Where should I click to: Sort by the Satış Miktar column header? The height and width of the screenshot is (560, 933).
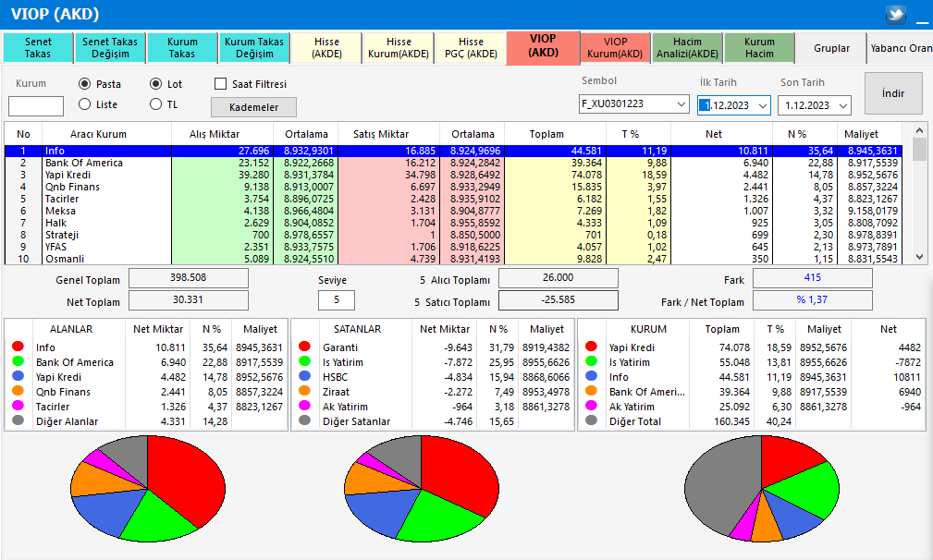click(x=388, y=134)
